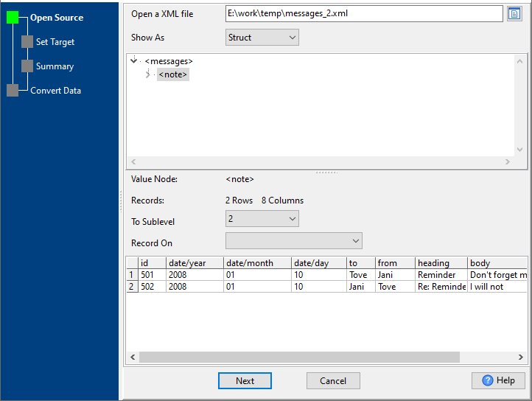Click the green Open Source step icon
Viewport: 532px width, 401px height.
pyautogui.click(x=13, y=18)
